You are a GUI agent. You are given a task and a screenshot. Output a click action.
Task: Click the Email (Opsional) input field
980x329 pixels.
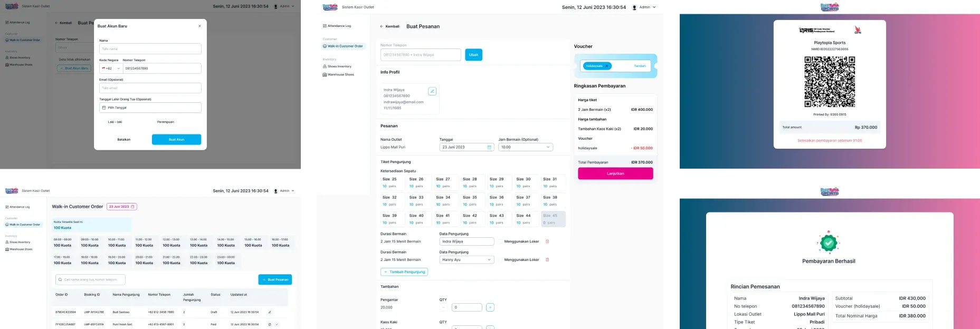coord(150,88)
